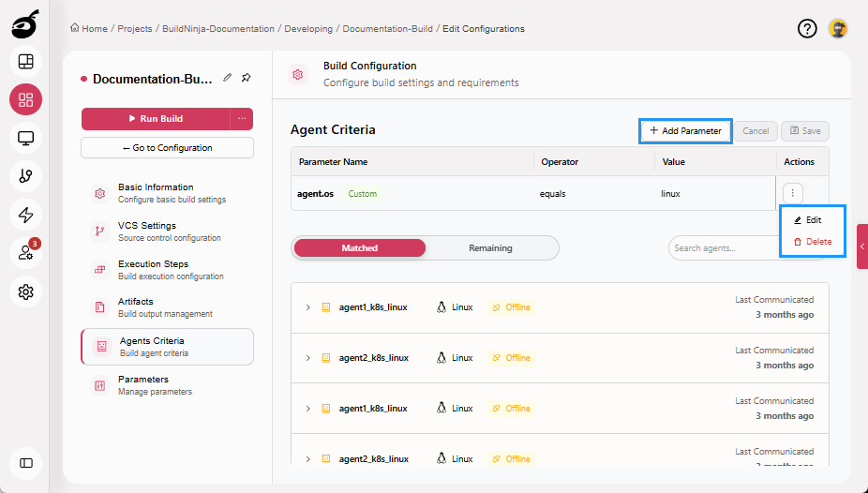Expand the first agent2_k8s_linux row

coord(307,358)
